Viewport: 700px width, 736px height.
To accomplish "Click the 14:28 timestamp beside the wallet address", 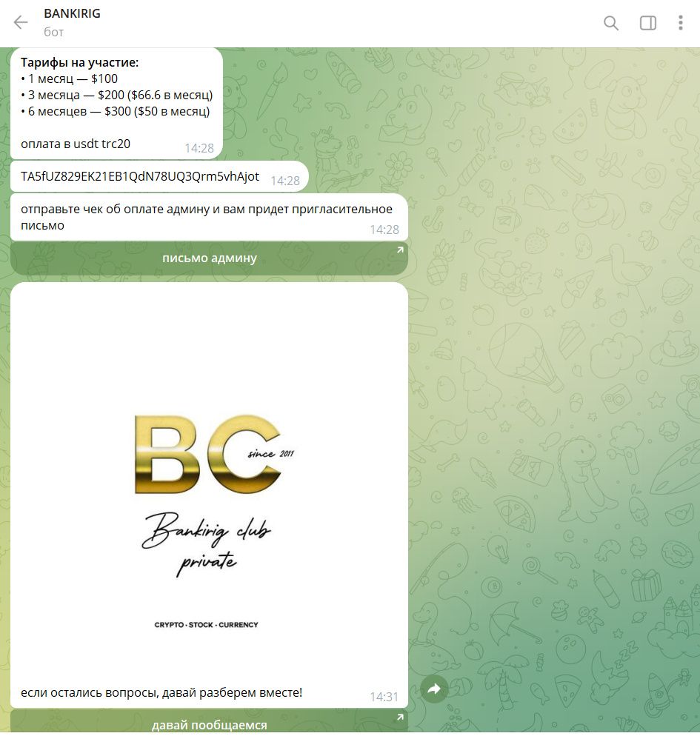I will pos(285,181).
